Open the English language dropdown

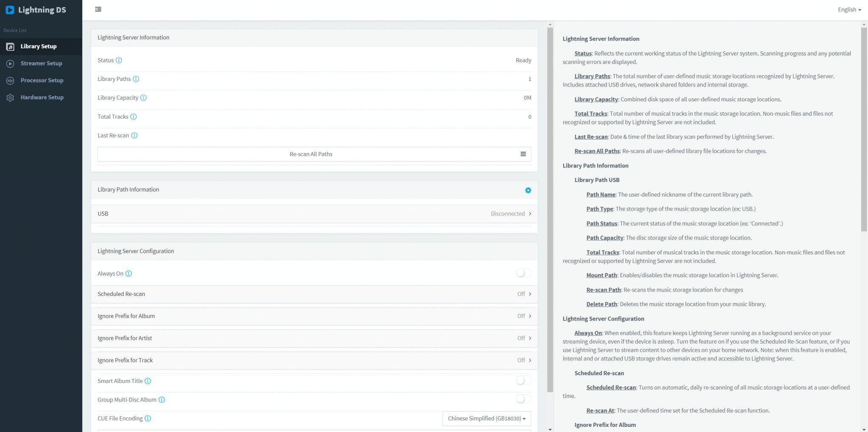tap(849, 10)
